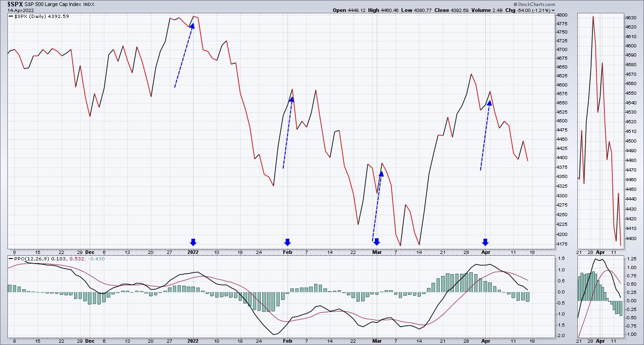Click blue dashed arrowhead at the February peak
Screen dimensions: 644x345
[291, 99]
